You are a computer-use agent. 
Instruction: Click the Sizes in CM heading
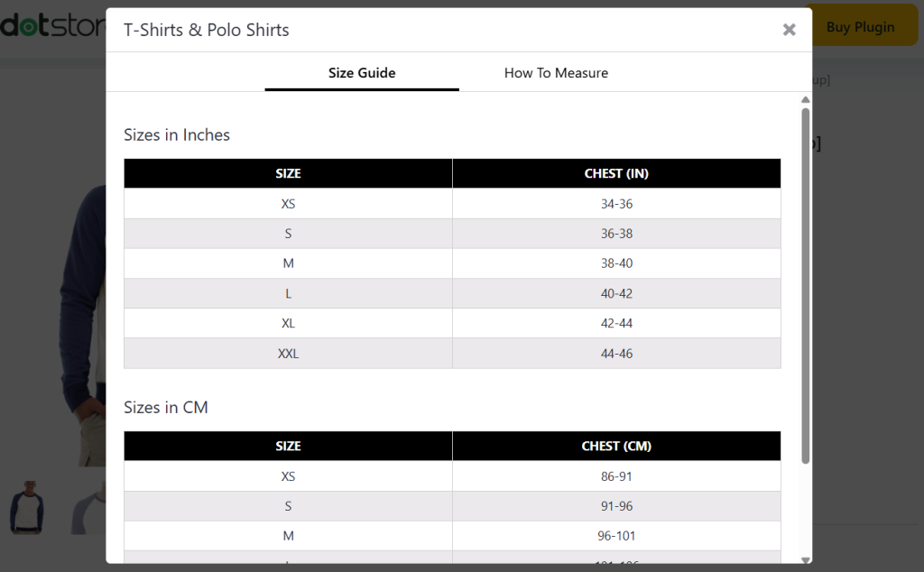[x=166, y=408]
